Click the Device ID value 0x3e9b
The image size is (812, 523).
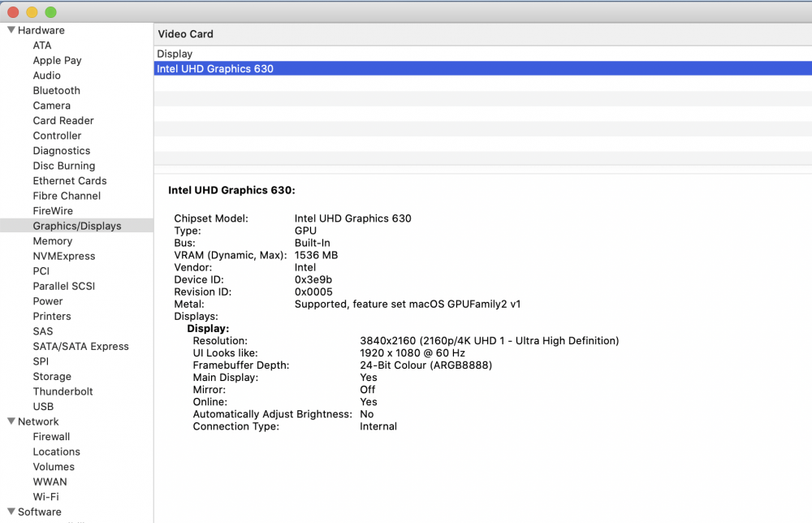pos(313,279)
